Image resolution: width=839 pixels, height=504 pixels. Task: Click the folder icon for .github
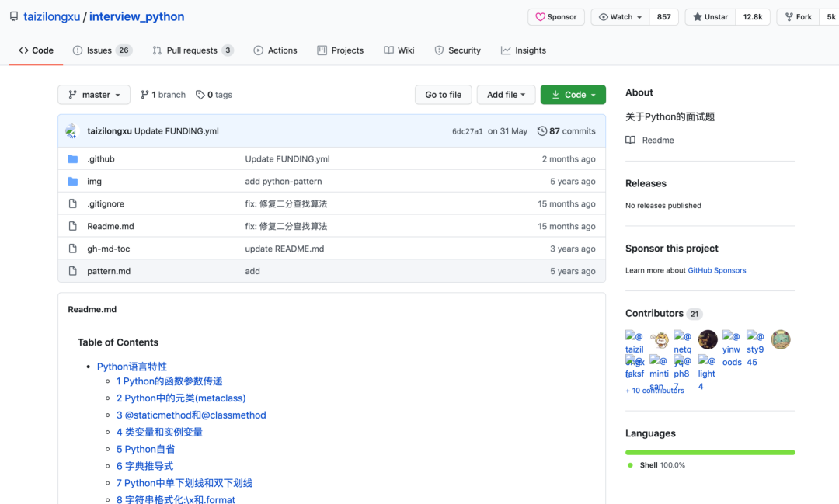pos(73,159)
